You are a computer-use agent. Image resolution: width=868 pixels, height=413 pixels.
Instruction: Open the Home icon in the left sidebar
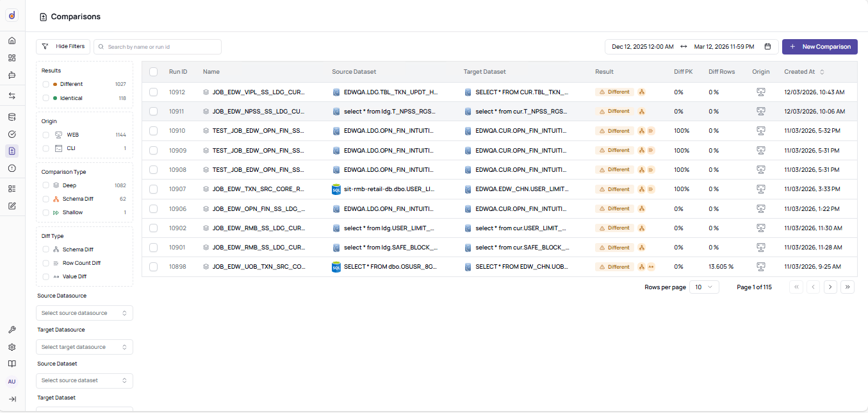click(x=12, y=40)
